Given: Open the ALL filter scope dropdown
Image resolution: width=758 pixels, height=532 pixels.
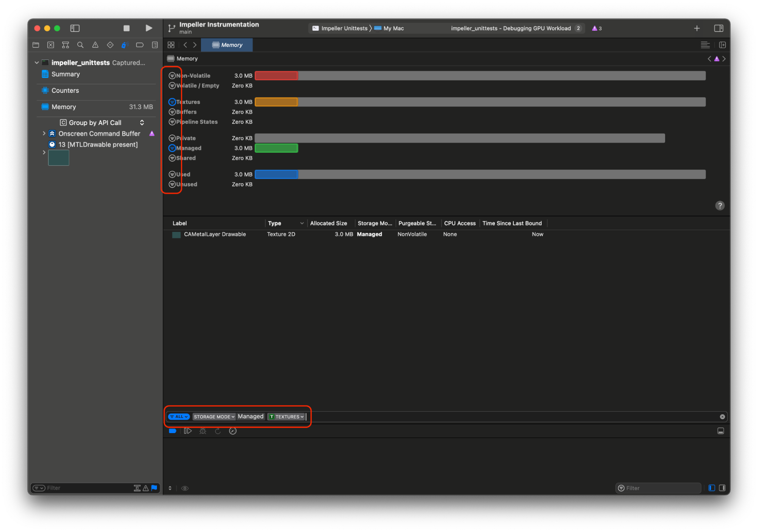Looking at the screenshot, I should 179,416.
